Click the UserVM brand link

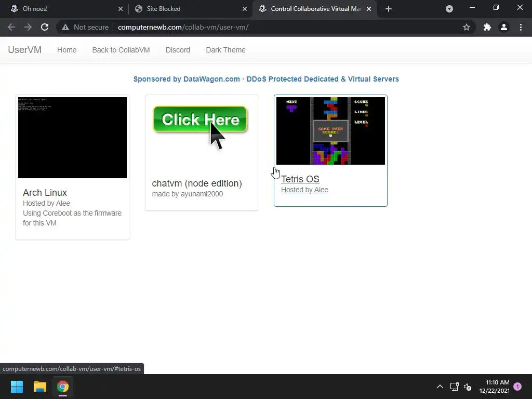tap(25, 50)
